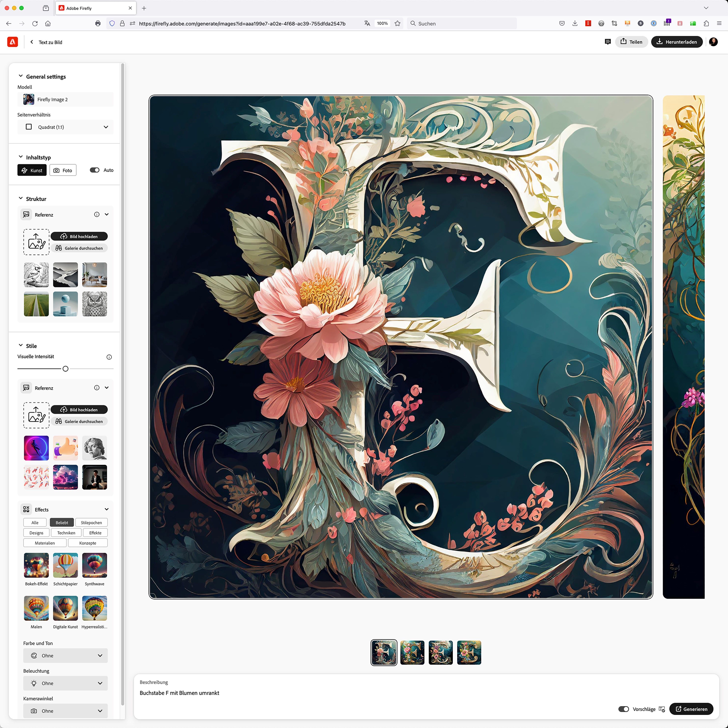Screen dimensions: 728x728
Task: Toggle the Vorschläge switch
Action: pos(624,709)
